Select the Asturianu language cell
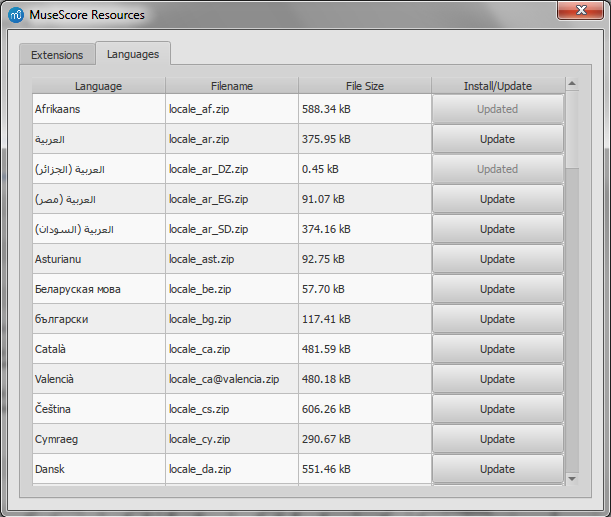 (x=99, y=259)
